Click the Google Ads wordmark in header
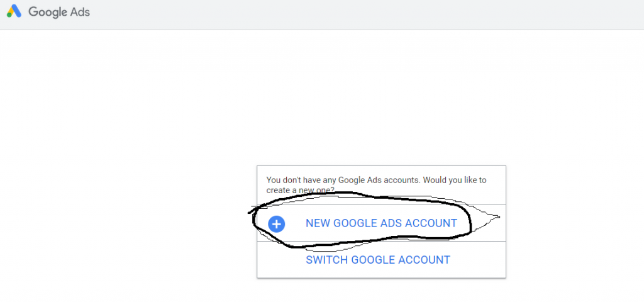 pyautogui.click(x=58, y=12)
